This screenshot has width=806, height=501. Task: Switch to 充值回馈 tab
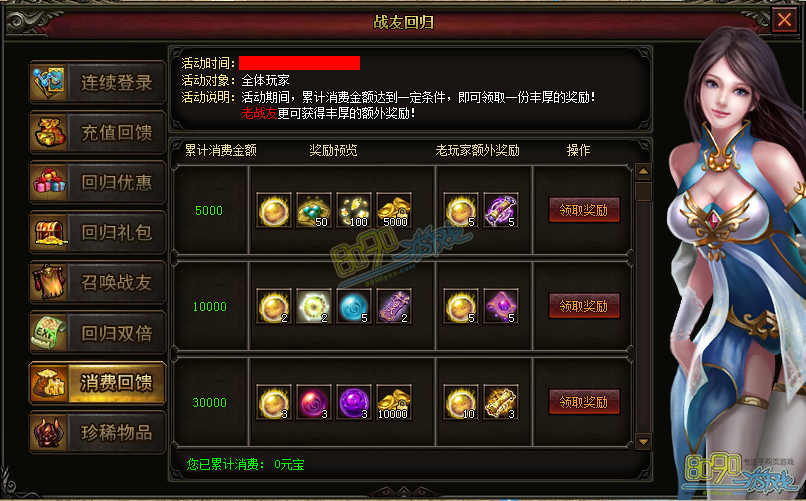[x=98, y=132]
